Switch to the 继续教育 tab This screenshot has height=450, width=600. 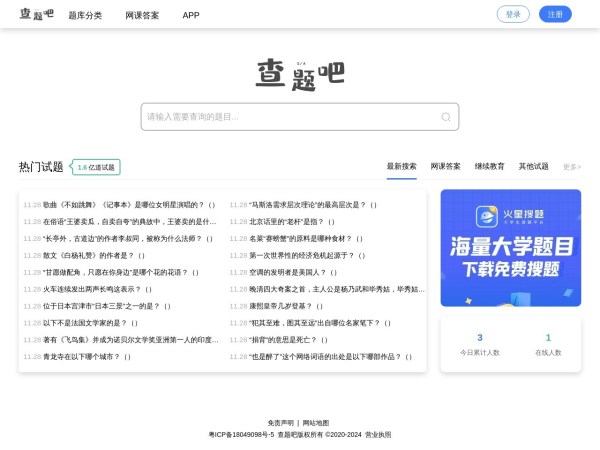[x=489, y=166]
